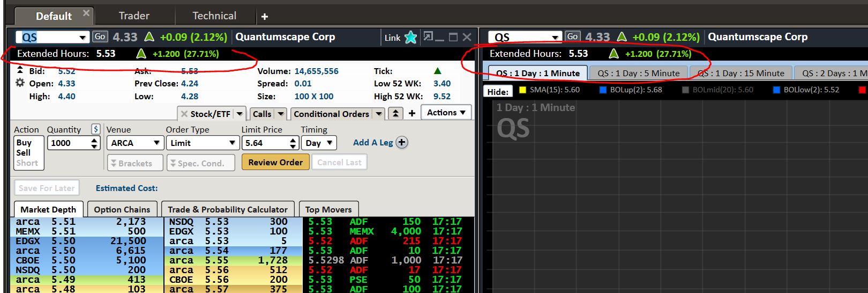Click the Bid price 5.52
The image size is (868, 293).
pyautogui.click(x=66, y=71)
